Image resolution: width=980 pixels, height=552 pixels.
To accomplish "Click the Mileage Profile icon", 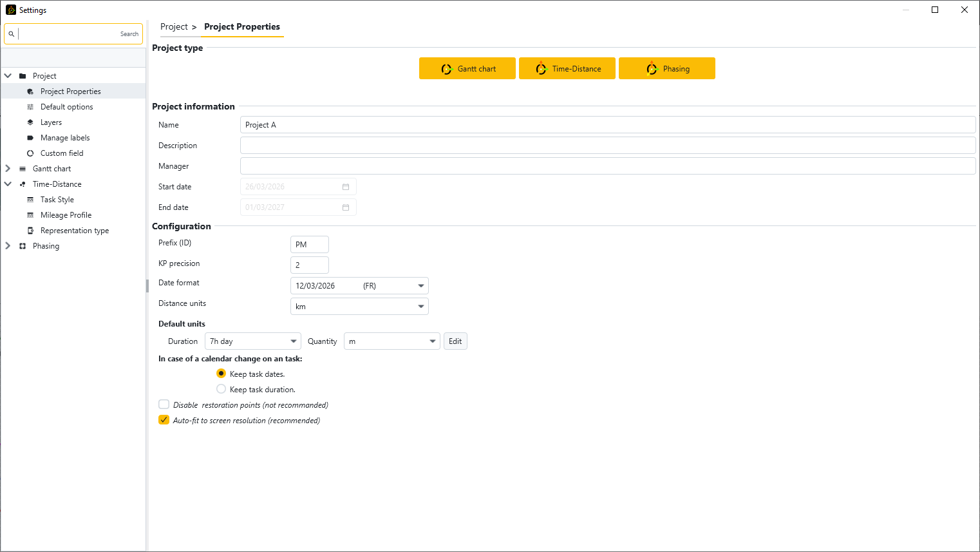I will pos(30,215).
